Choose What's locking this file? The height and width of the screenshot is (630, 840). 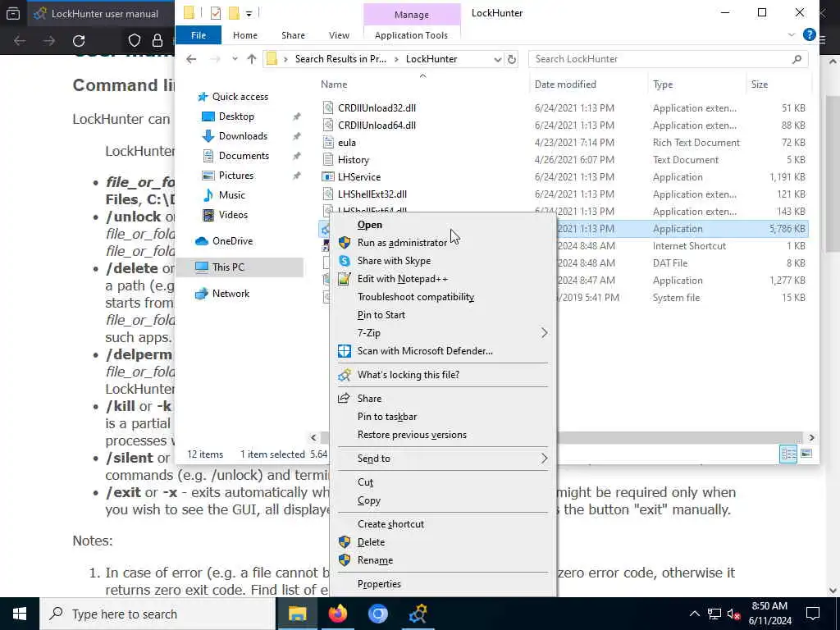pyautogui.click(x=409, y=374)
